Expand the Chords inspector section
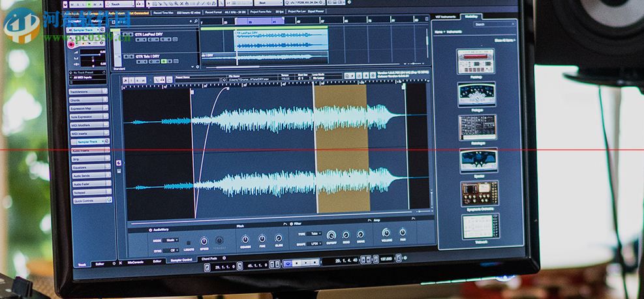This screenshot has width=644, height=299. 88,100
